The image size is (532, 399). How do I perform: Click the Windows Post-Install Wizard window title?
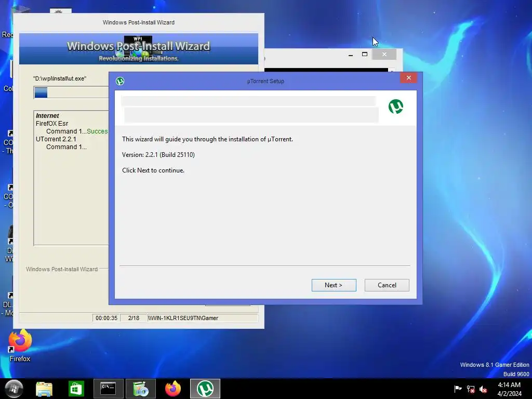pos(138,22)
